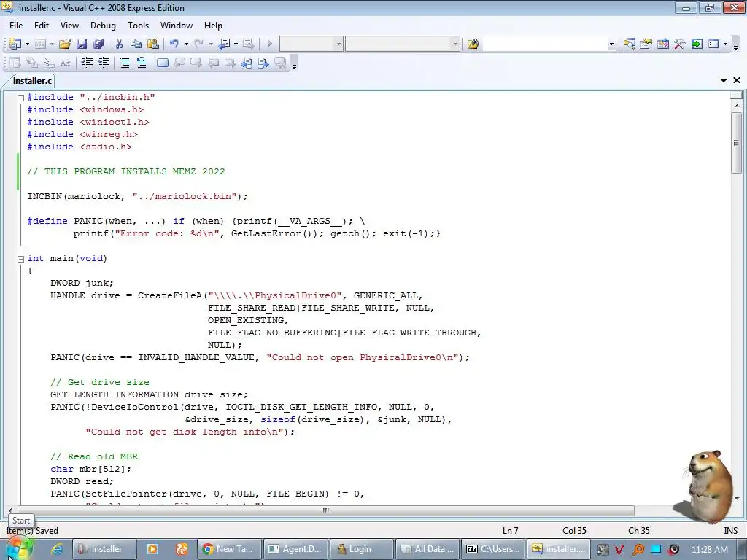Save installer.c with the floppy icon

82,44
